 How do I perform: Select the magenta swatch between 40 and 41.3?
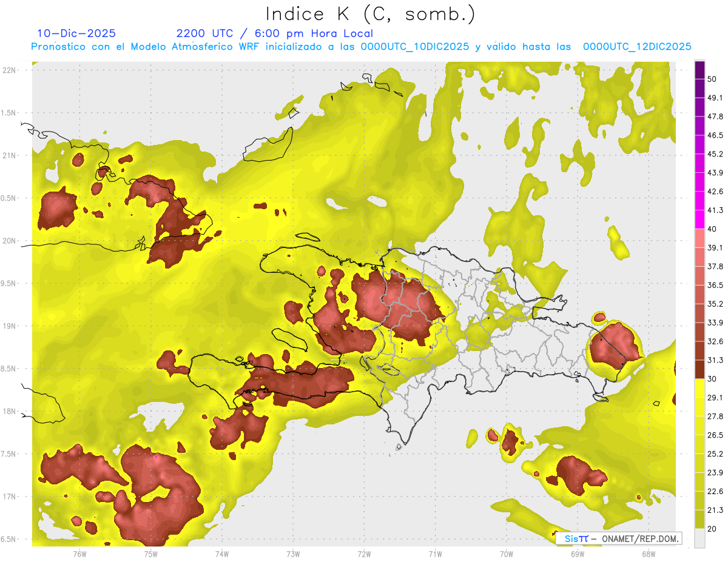[x=699, y=219]
